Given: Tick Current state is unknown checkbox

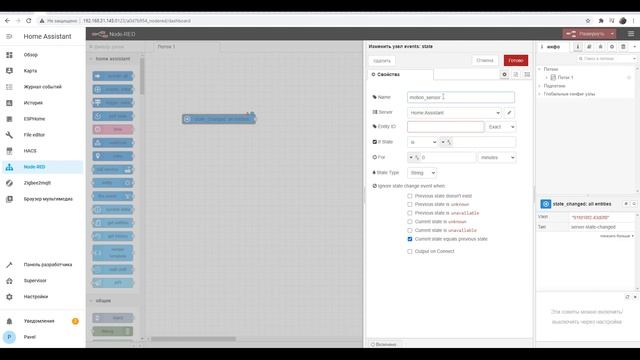Looking at the screenshot, I should (410, 222).
